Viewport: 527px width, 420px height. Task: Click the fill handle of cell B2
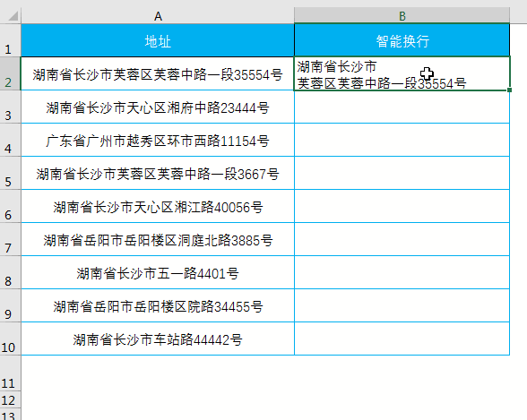pos(509,90)
